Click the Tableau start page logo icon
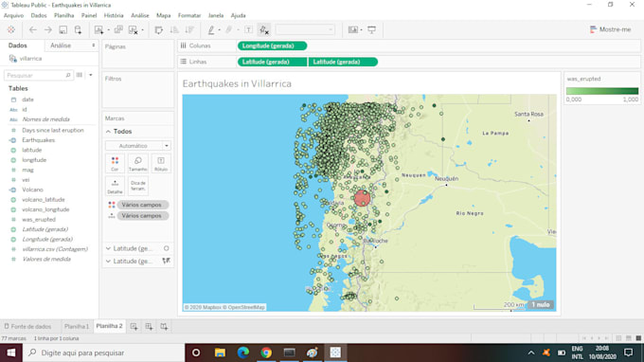The height and width of the screenshot is (362, 644). (11, 29)
